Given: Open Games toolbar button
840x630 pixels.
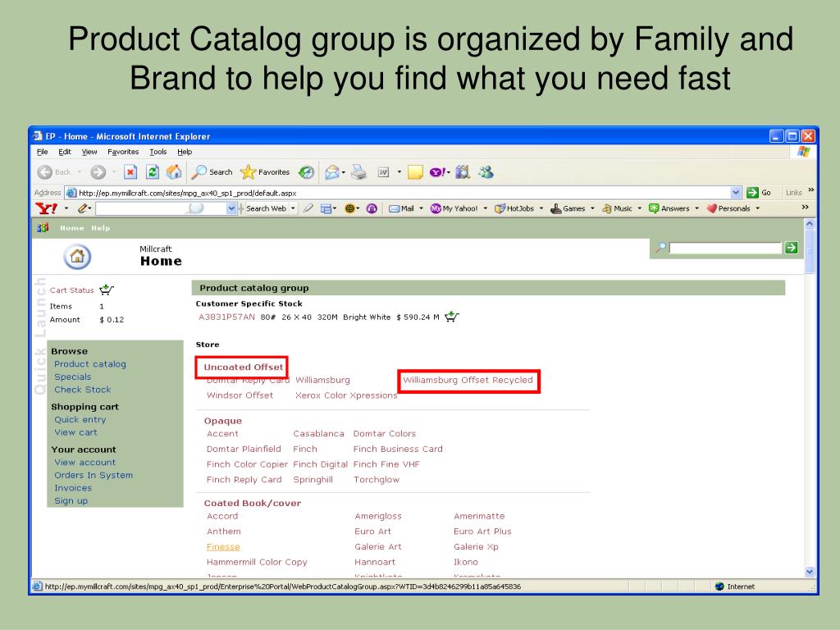Looking at the screenshot, I should (x=568, y=208).
